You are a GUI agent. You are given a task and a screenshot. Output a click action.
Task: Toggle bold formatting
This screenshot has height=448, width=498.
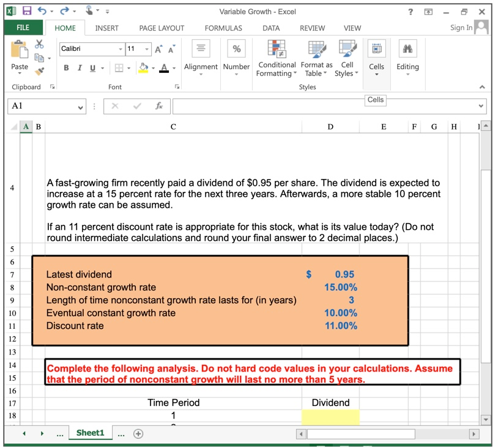(65, 68)
